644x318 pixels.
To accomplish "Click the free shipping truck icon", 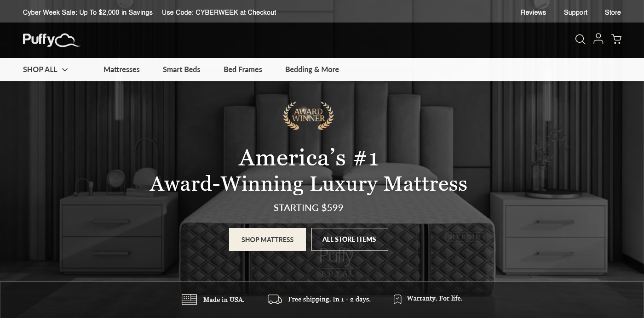I will coord(275,300).
